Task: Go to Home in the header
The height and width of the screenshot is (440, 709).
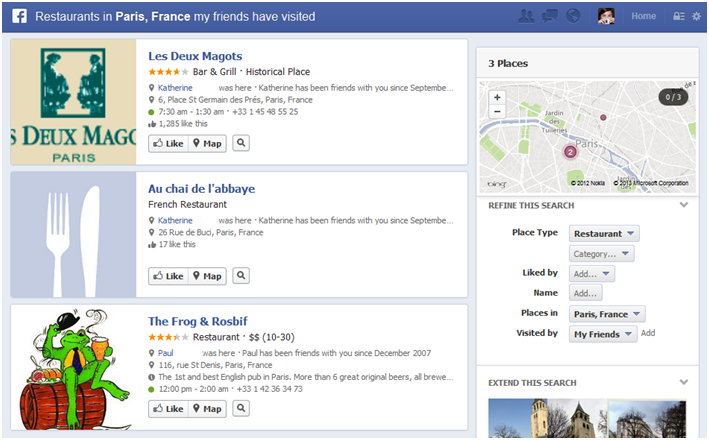Action: [643, 16]
